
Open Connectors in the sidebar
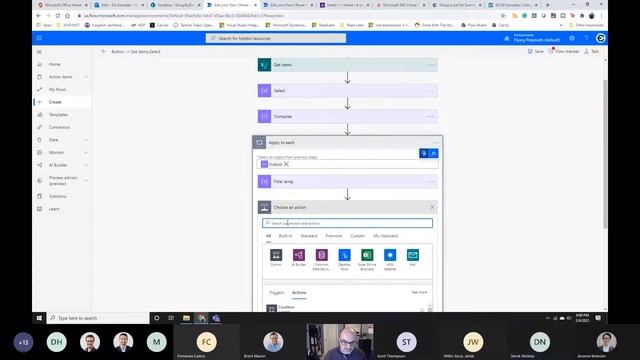[x=59, y=127]
